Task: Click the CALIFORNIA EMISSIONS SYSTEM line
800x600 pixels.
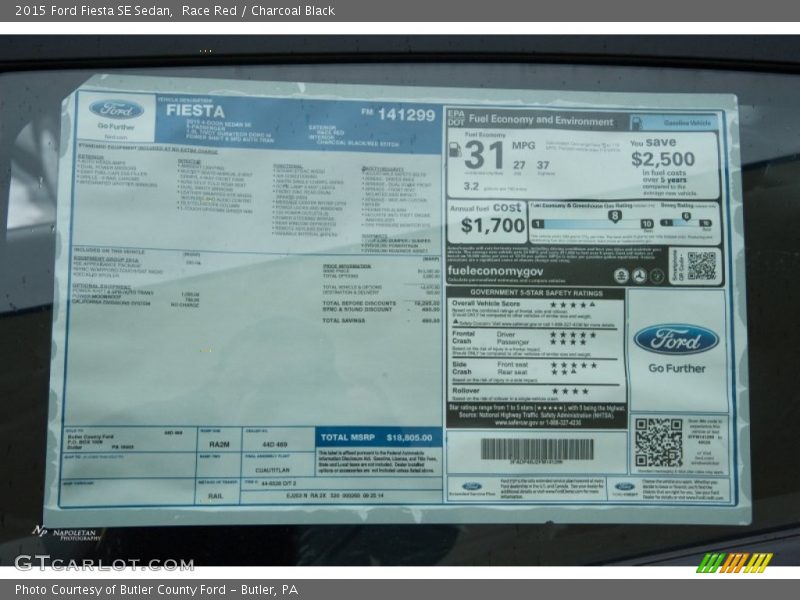Action: coord(135,303)
